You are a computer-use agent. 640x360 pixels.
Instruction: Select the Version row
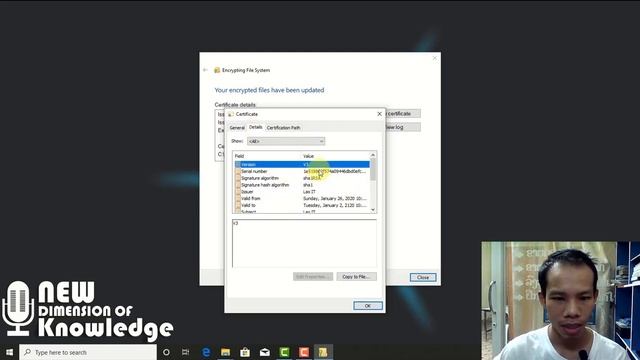pyautogui.click(x=302, y=164)
